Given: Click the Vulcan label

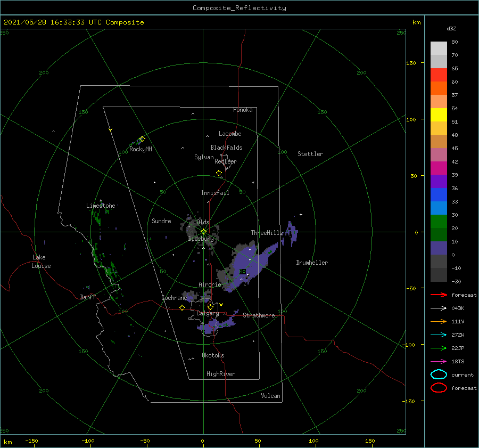Looking at the screenshot, I should click(270, 396).
